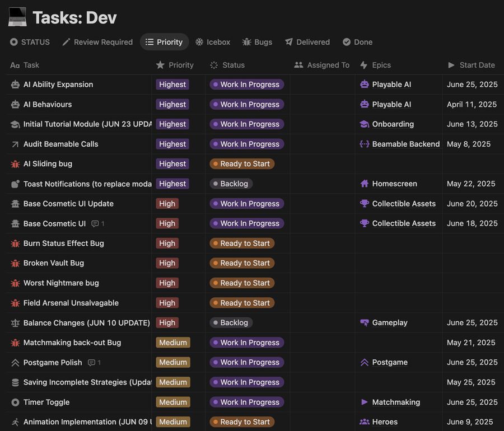Image resolution: width=504 pixels, height=431 pixels.
Task: Open the Delivered view tab
Action: (307, 42)
